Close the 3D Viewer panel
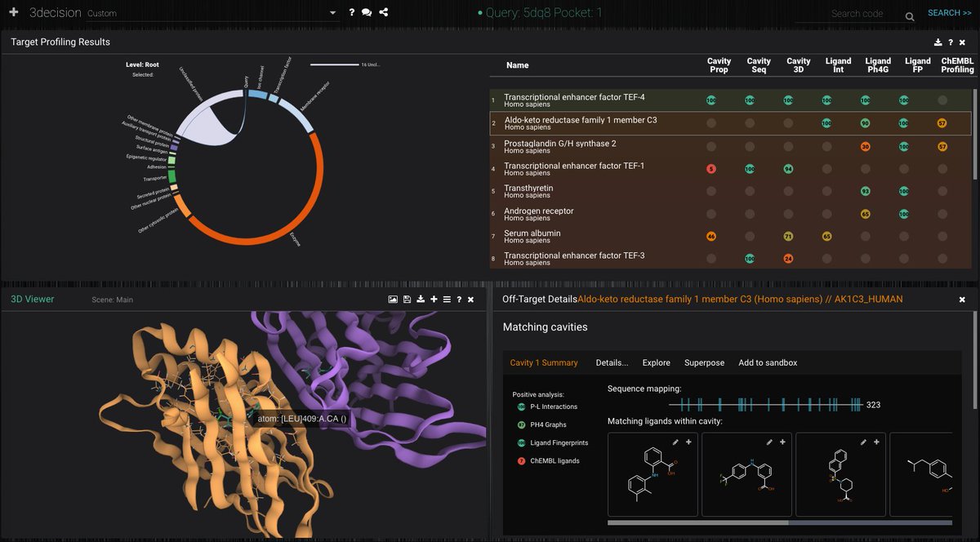The height and width of the screenshot is (542, 980). point(470,300)
